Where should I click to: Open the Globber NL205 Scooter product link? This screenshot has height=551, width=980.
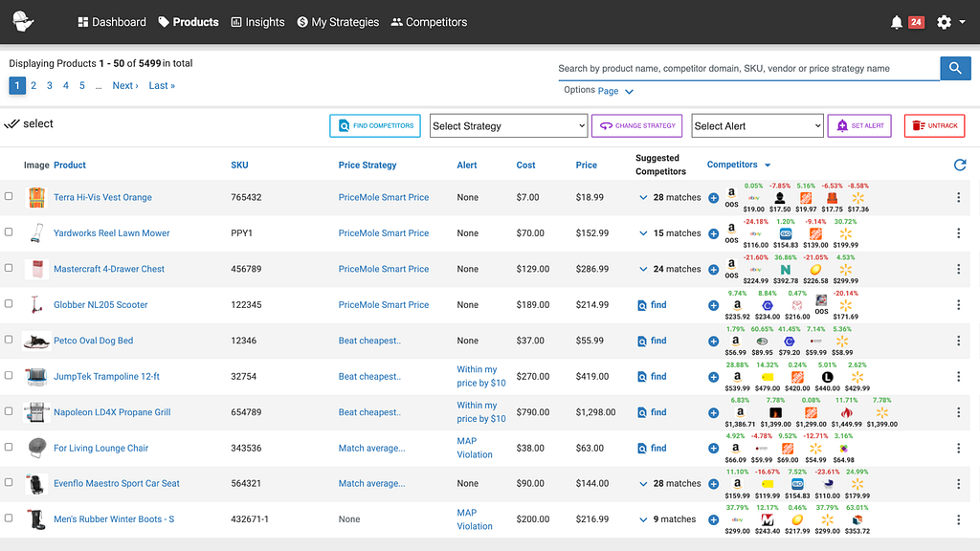click(x=100, y=305)
